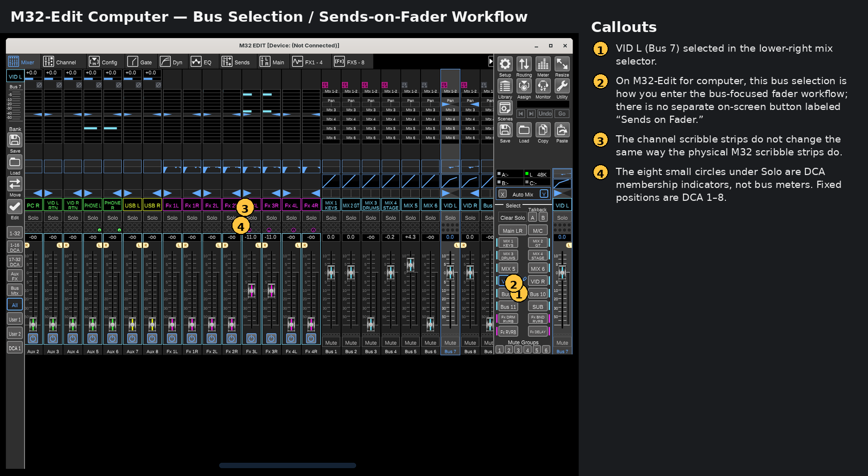Click the Bus 5 fader handle

[410, 265]
